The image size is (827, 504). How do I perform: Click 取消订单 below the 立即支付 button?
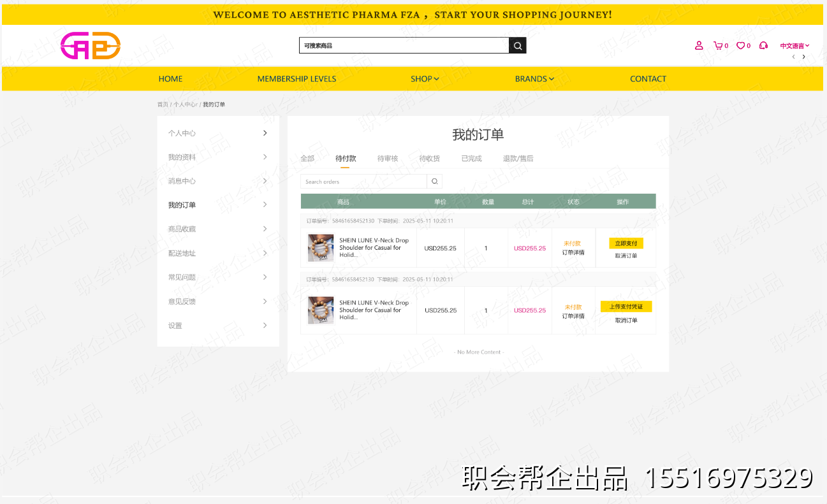click(626, 256)
